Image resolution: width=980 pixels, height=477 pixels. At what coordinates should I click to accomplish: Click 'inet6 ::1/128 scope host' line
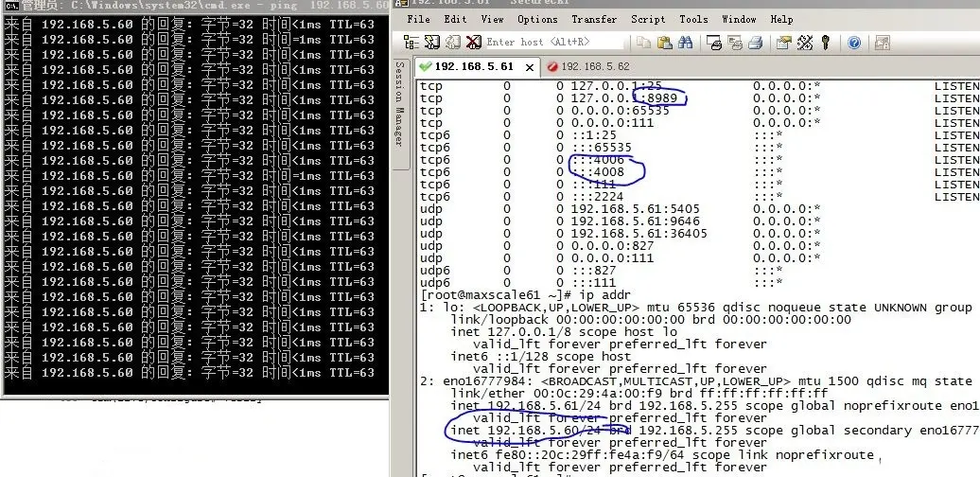[x=541, y=357]
